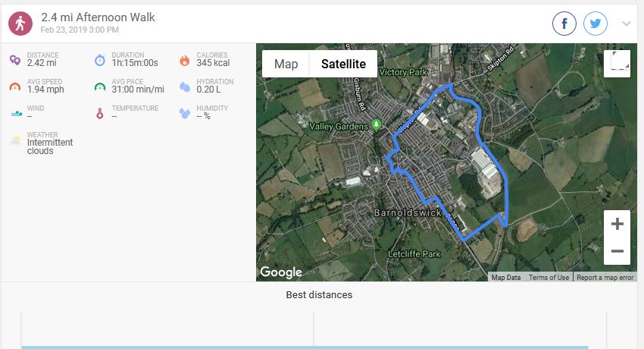Viewport: 644px width, 349px height.
Task: Share the walk on Facebook
Action: point(564,24)
